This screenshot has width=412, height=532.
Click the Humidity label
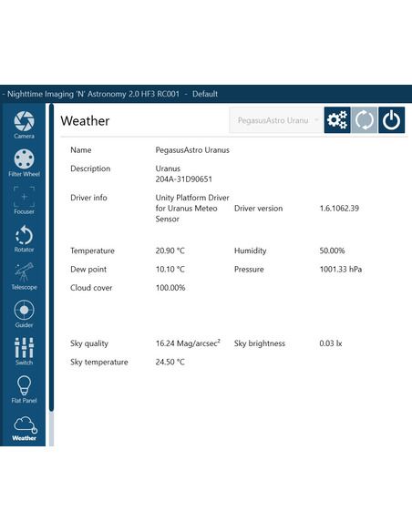[x=250, y=251]
